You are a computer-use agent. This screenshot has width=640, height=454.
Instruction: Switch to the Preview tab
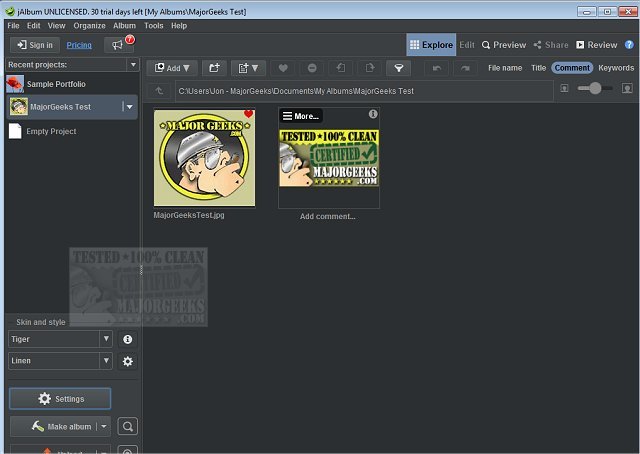click(x=503, y=45)
